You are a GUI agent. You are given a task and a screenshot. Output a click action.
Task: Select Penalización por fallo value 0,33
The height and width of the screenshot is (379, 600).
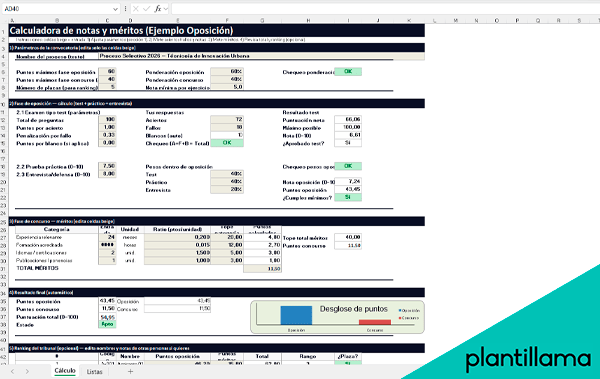[107, 135]
